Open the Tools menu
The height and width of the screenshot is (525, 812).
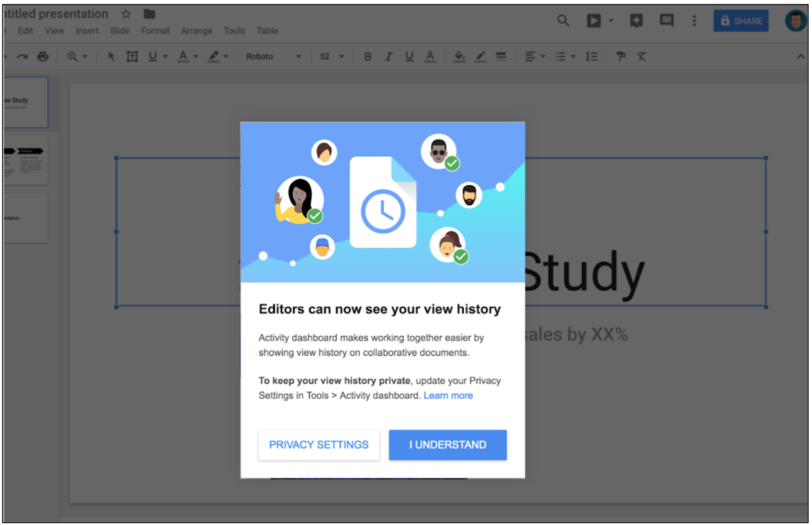click(234, 30)
